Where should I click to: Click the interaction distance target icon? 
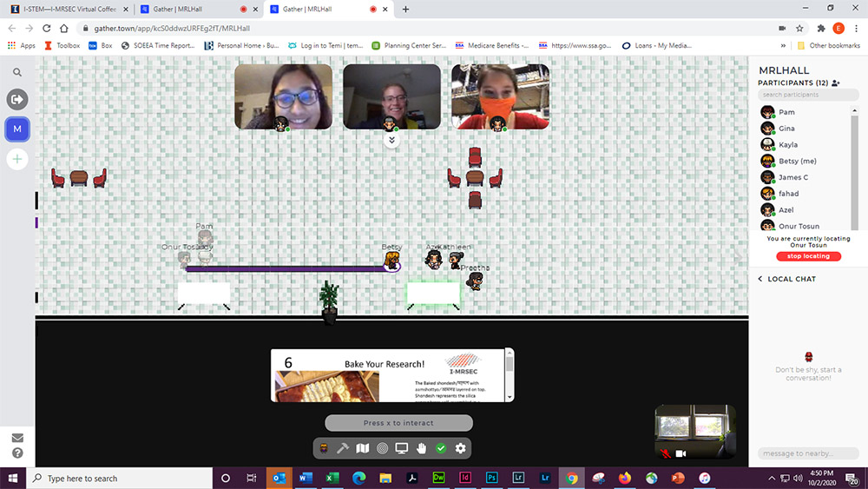pos(382,448)
